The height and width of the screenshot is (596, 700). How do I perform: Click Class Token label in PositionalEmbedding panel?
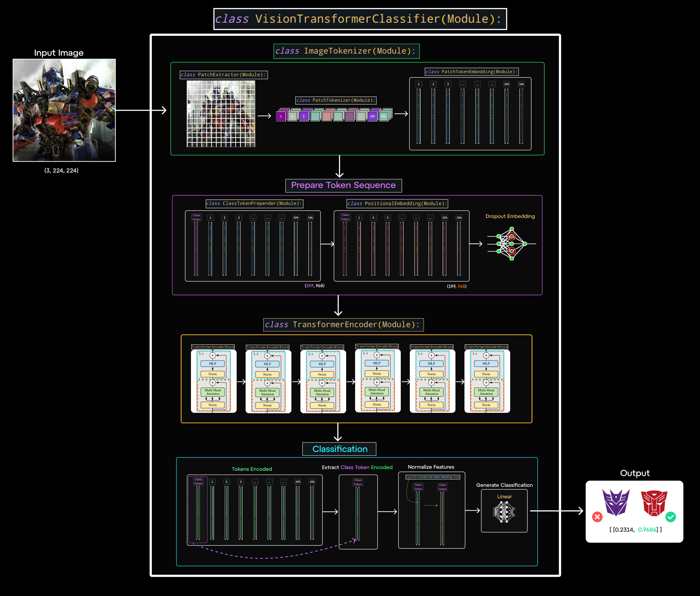tap(345, 217)
